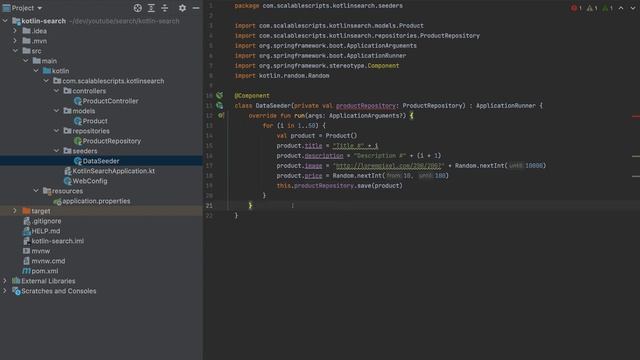The height and width of the screenshot is (360, 640).
Task: Expand External Libraries node
Action: click(5, 281)
